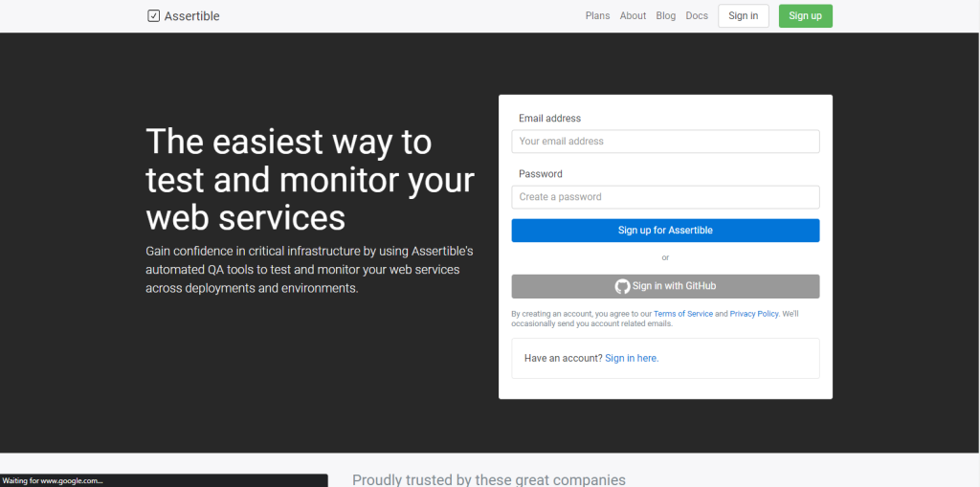Image resolution: width=980 pixels, height=487 pixels.
Task: Focus the Create a password field
Action: pyautogui.click(x=665, y=197)
